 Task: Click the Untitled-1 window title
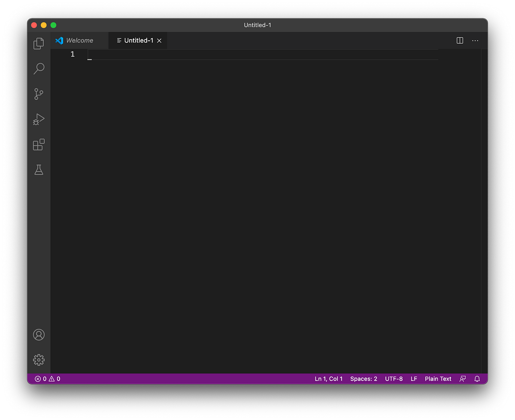coord(257,25)
